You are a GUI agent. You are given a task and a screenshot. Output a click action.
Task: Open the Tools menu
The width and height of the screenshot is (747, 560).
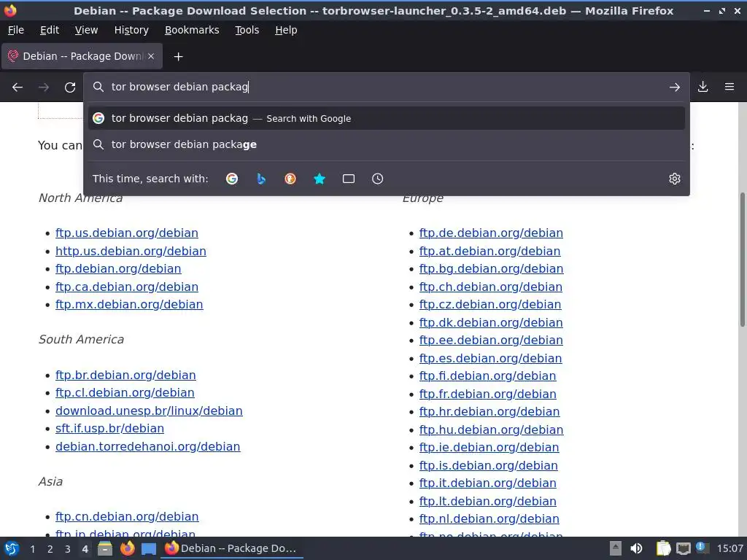(247, 30)
